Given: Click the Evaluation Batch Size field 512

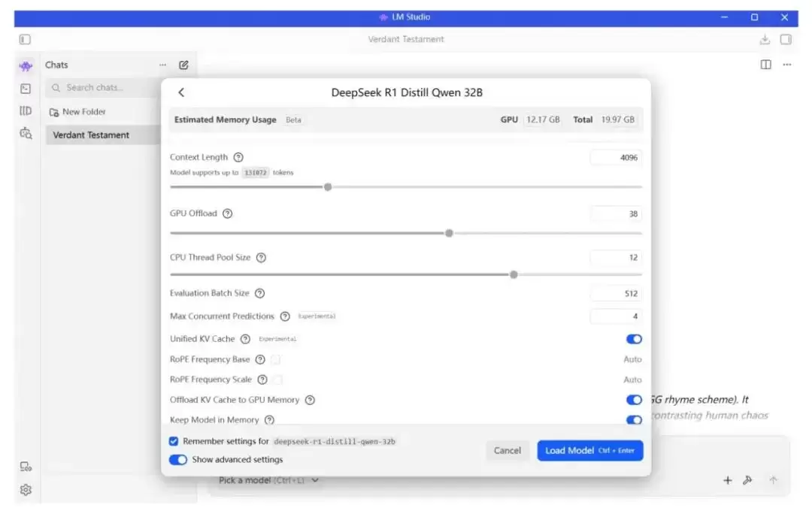Looking at the screenshot, I should [x=615, y=294].
